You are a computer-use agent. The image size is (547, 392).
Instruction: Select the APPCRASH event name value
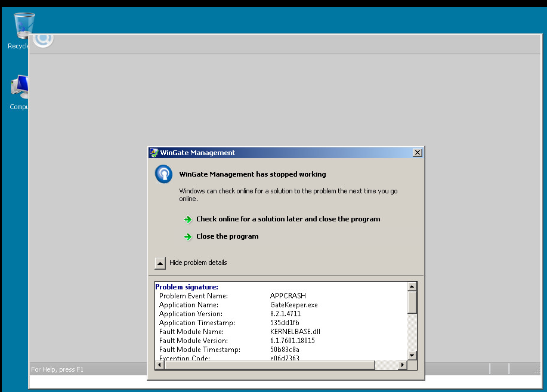click(x=288, y=296)
